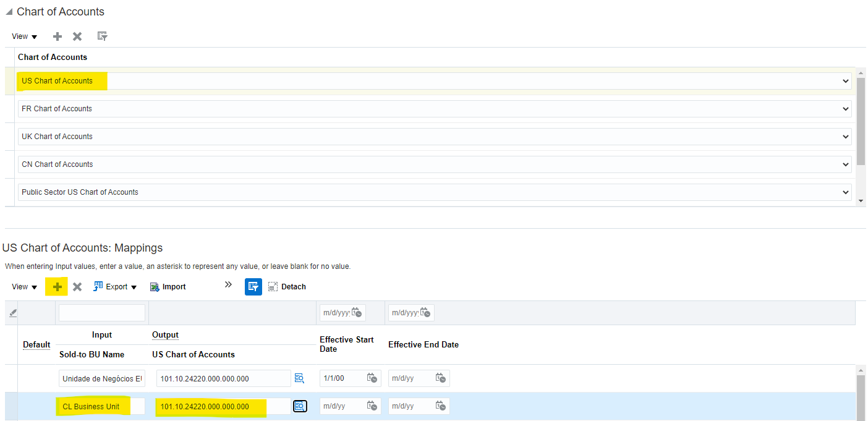Viewport: 868px width, 421px height.
Task: Open account search for CL Business Unit row
Action: 300,406
